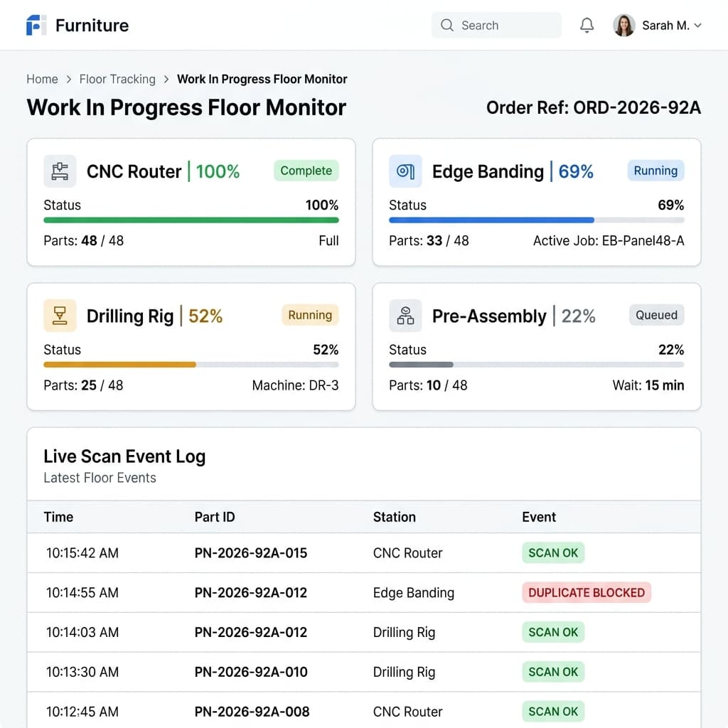Click the Edge Banding station cell
This screenshot has width=728, height=728.
(414, 593)
